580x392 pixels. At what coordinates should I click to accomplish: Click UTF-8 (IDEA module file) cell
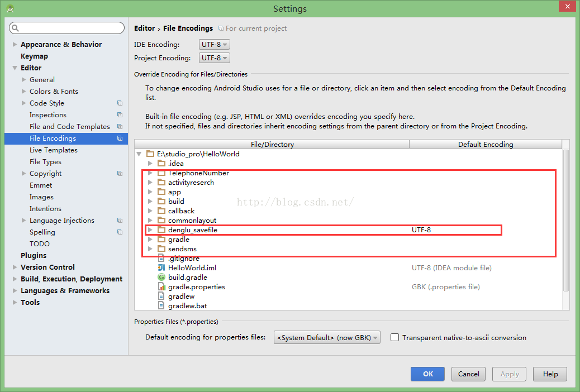451,267
